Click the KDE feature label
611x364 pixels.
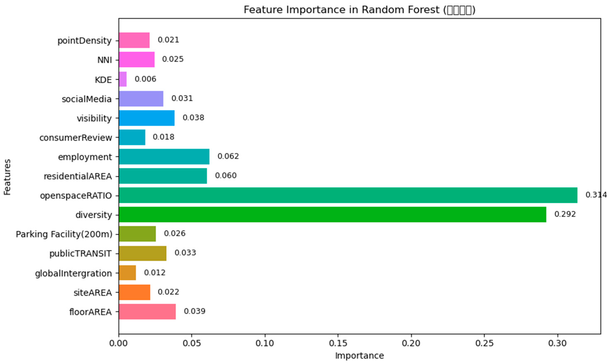pyautogui.click(x=103, y=80)
